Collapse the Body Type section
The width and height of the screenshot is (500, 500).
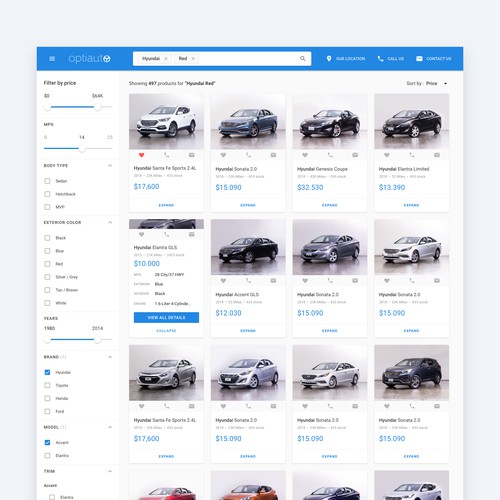(x=110, y=166)
